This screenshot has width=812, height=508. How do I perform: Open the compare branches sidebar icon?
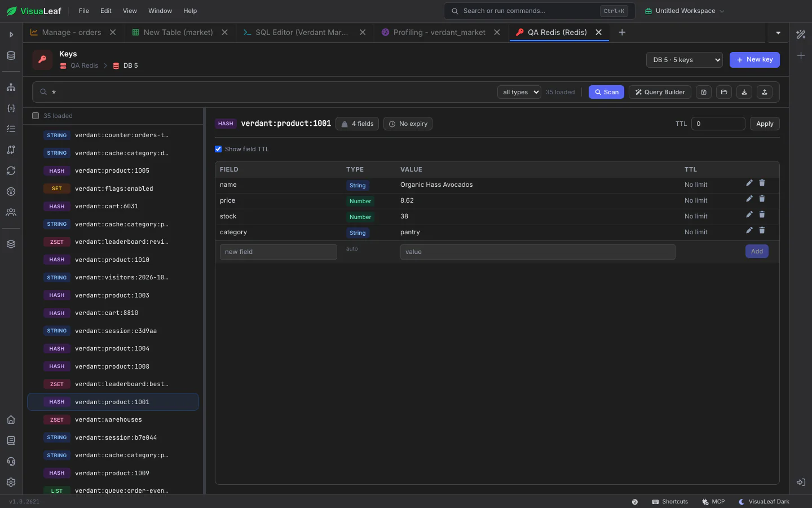tap(11, 150)
